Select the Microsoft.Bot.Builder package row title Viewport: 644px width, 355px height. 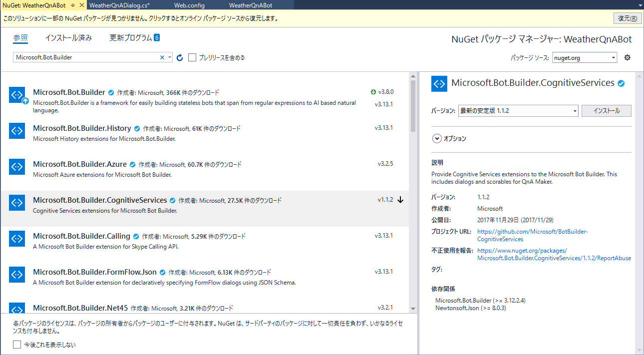click(69, 92)
